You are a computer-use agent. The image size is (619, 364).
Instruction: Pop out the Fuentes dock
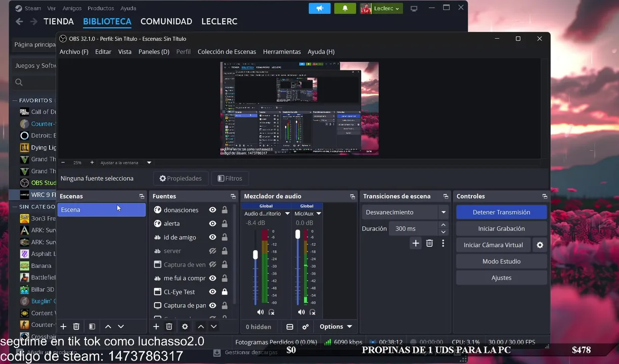click(233, 196)
